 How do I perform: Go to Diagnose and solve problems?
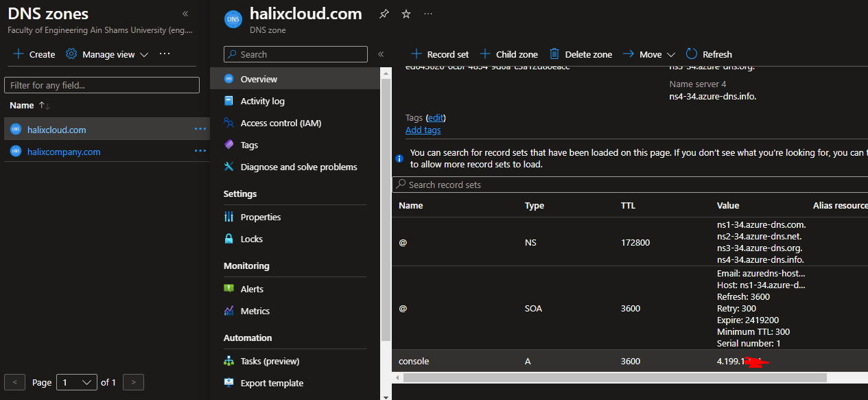click(x=298, y=167)
